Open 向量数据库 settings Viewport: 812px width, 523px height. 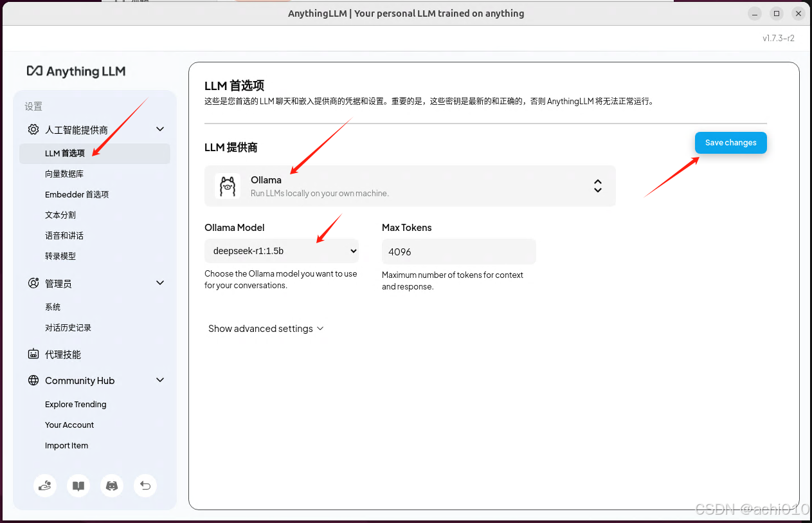click(x=64, y=174)
